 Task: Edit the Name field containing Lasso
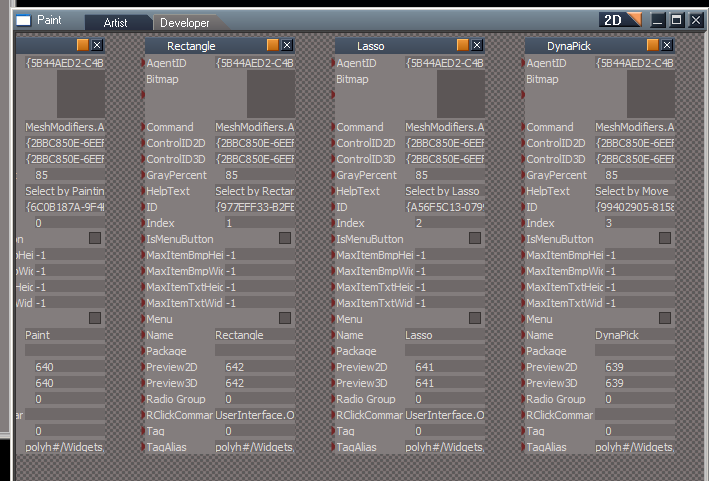444,335
